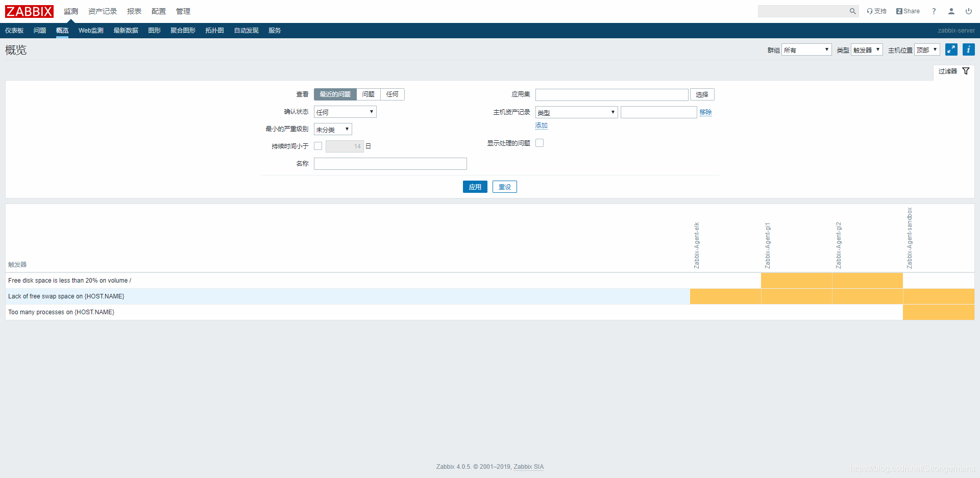
Task: Open the 资产记录 main menu
Action: click(103, 11)
